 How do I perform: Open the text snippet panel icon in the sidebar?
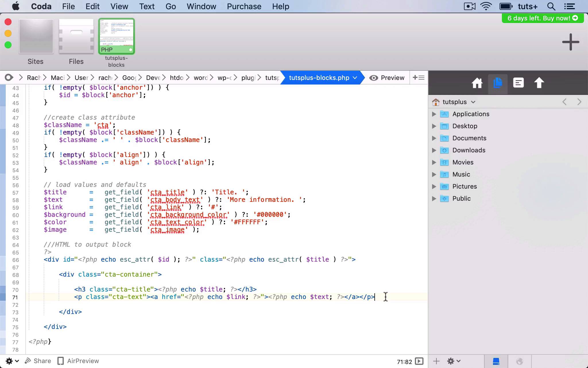pyautogui.click(x=518, y=83)
